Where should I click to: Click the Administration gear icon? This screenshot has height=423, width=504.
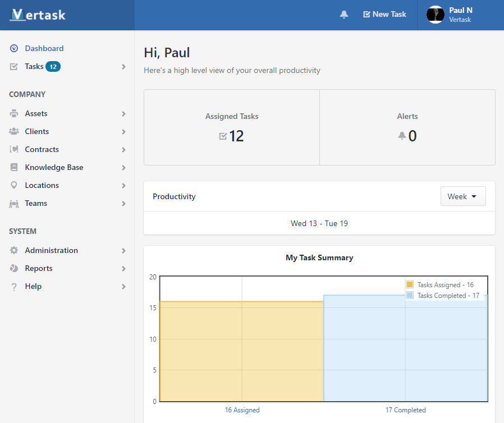click(x=14, y=250)
